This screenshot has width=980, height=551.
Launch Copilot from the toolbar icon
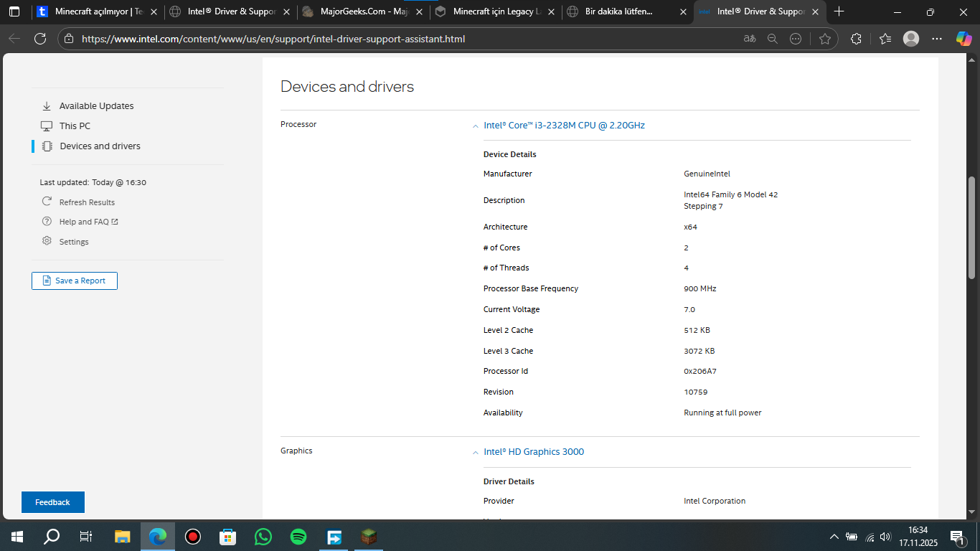[x=963, y=39]
